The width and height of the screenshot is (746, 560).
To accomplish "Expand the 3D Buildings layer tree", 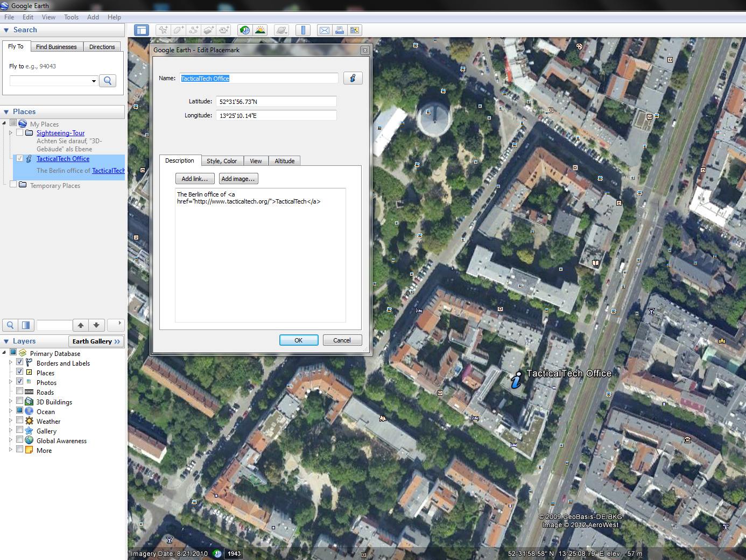I will click(10, 402).
